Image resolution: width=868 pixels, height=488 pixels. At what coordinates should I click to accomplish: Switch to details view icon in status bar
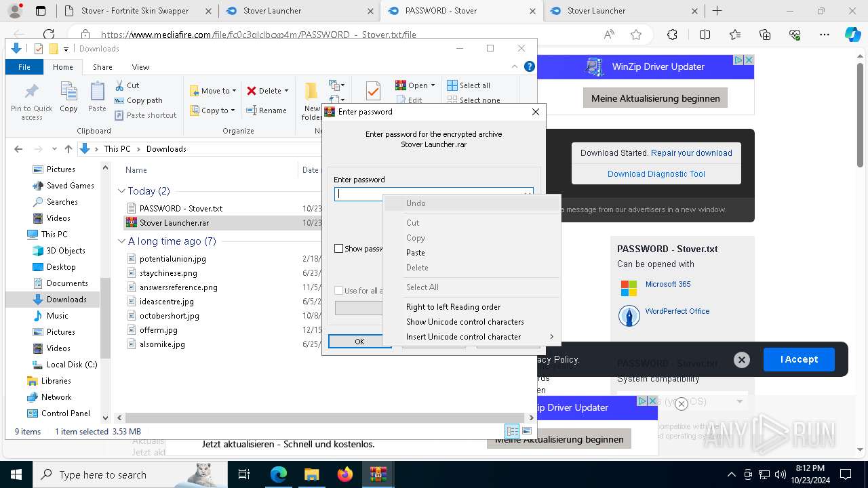(513, 431)
